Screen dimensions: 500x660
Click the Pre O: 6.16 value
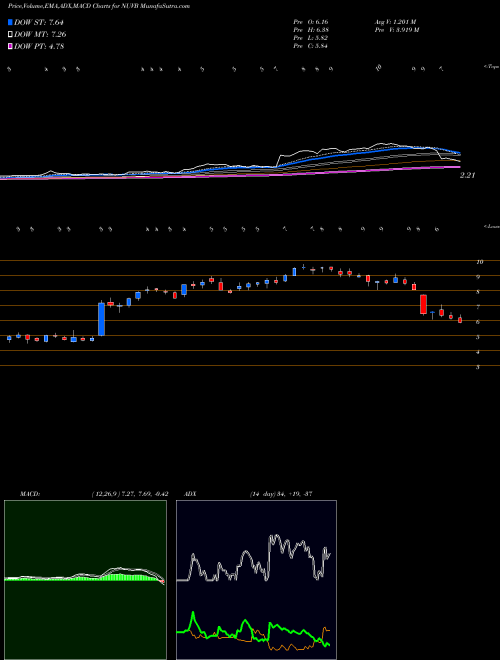pos(311,22)
